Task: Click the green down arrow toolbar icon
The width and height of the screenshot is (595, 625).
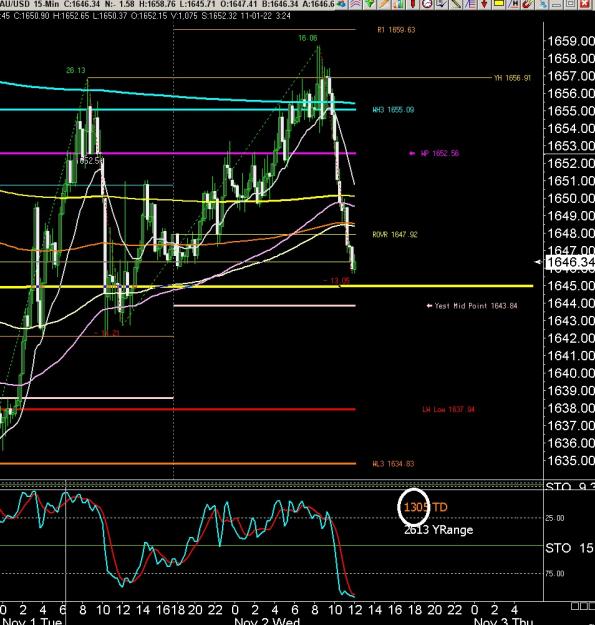Action: pyautogui.click(x=370, y=4)
